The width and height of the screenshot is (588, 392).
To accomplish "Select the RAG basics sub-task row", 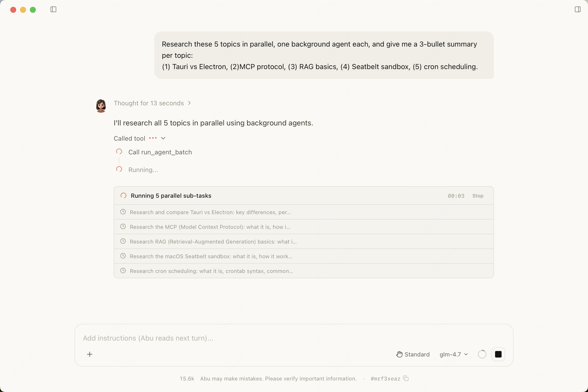I will [x=304, y=242].
